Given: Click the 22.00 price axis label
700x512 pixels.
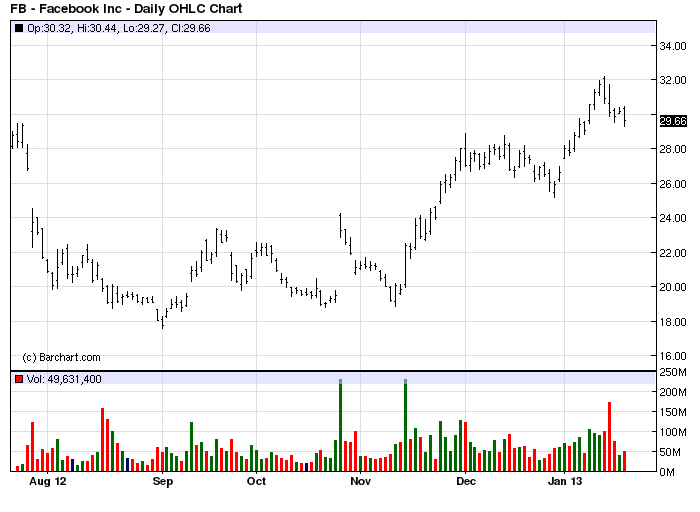Looking at the screenshot, I should 673,253.
